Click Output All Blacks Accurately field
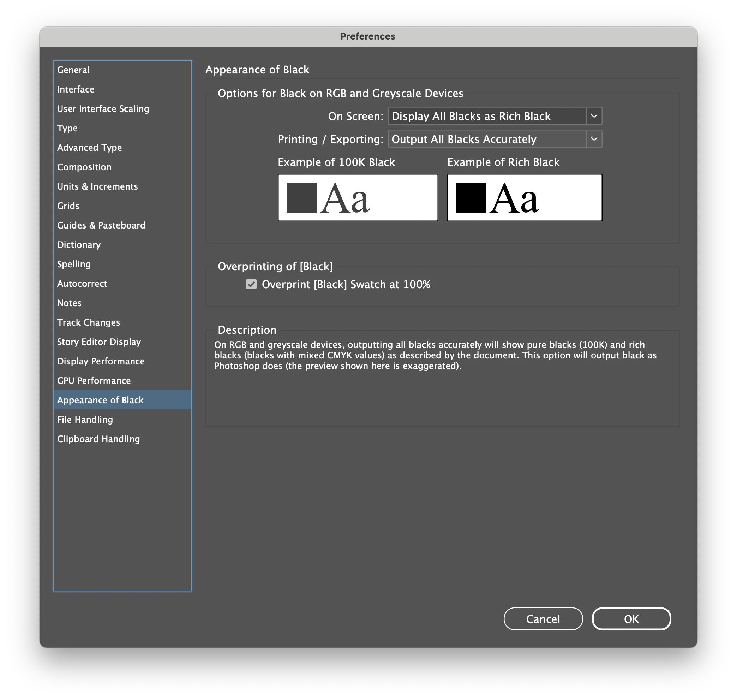Viewport: 737px width, 700px height. click(x=486, y=139)
